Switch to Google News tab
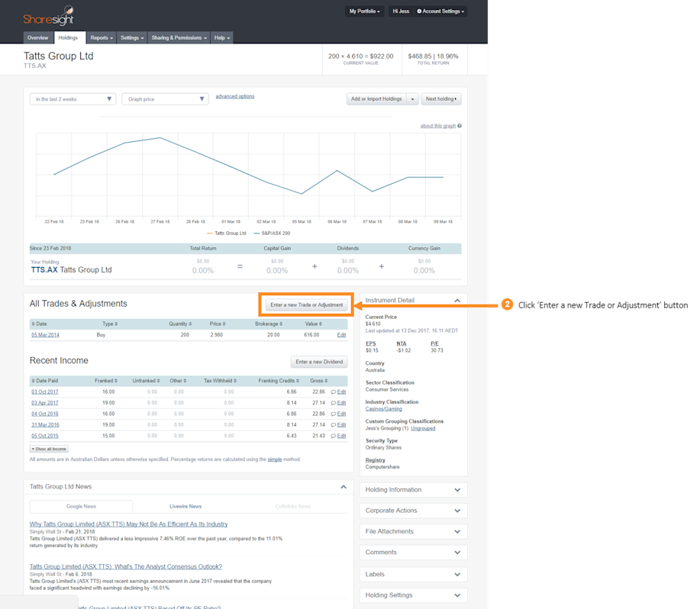This screenshot has width=700, height=609. pyautogui.click(x=81, y=507)
